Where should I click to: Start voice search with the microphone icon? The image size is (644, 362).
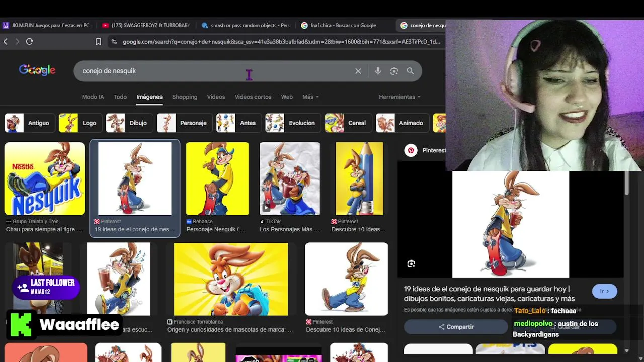pos(378,71)
